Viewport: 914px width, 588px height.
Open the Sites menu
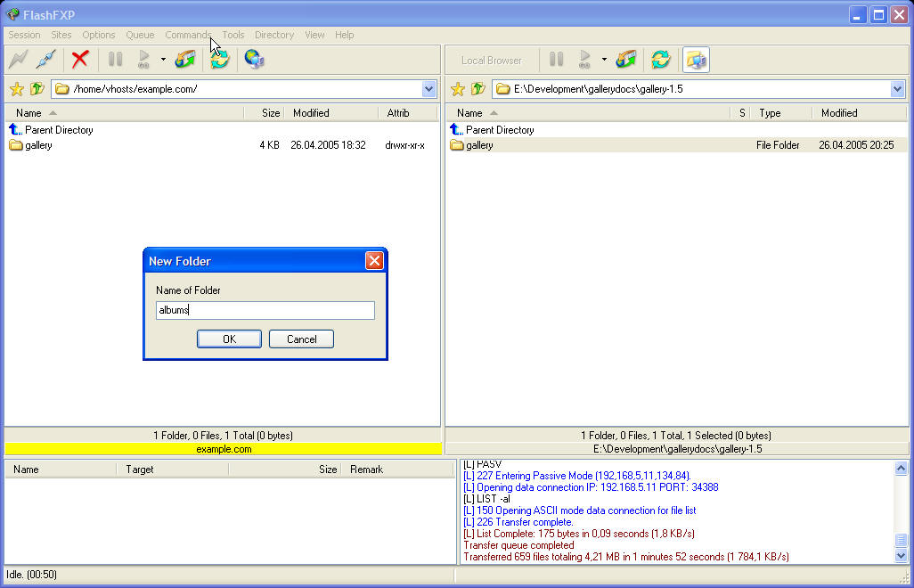pos(61,35)
